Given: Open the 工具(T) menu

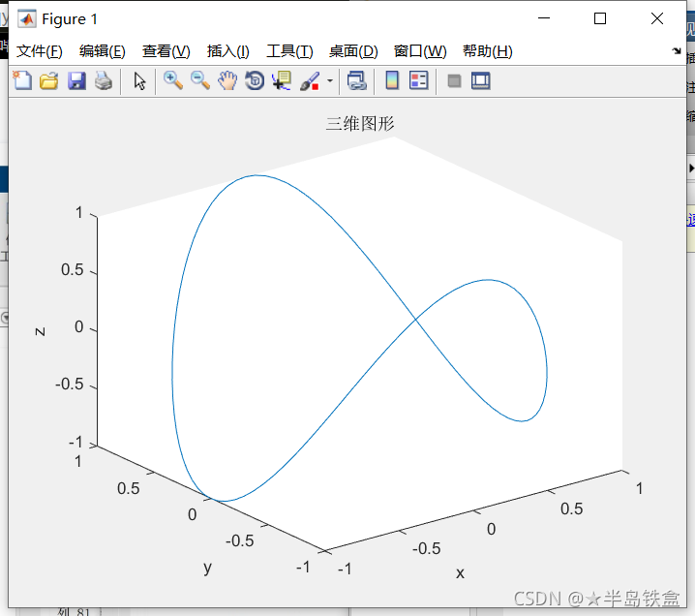Looking at the screenshot, I should click(x=289, y=51).
